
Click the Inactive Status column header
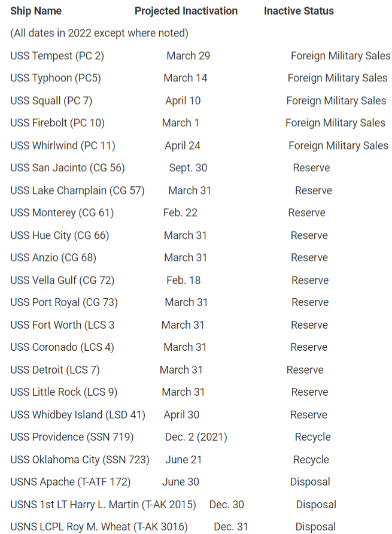pos(299,11)
